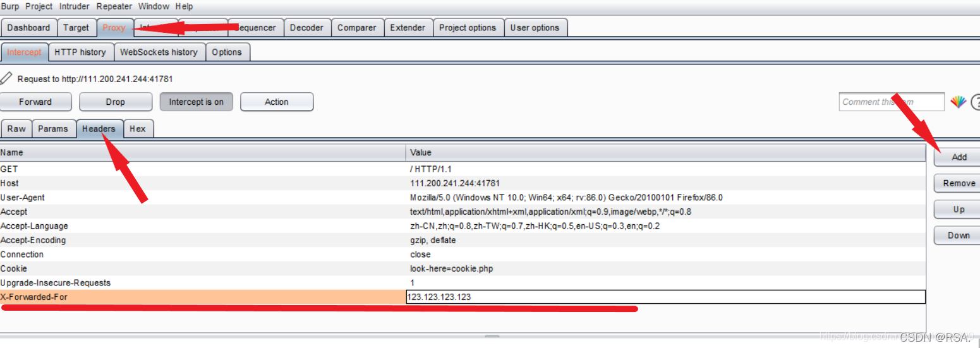Switch to the Params view tab
This screenshot has height=348, width=980.
click(53, 128)
